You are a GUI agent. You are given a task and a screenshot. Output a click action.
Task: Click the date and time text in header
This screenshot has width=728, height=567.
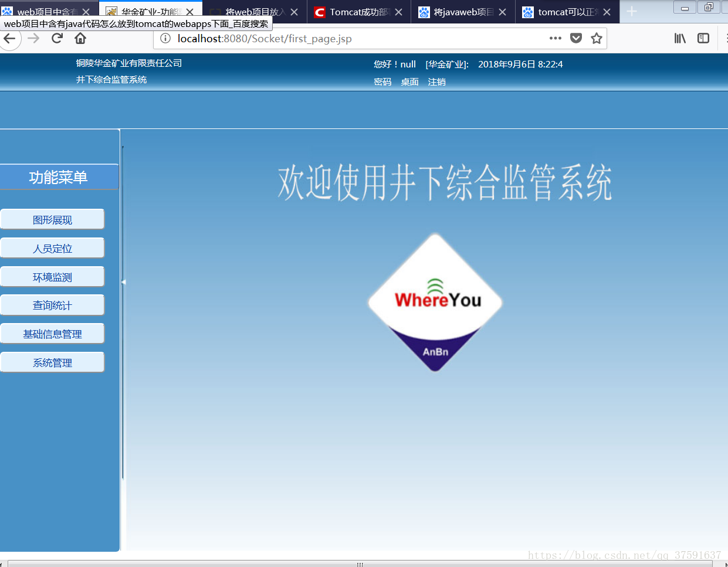tap(520, 64)
